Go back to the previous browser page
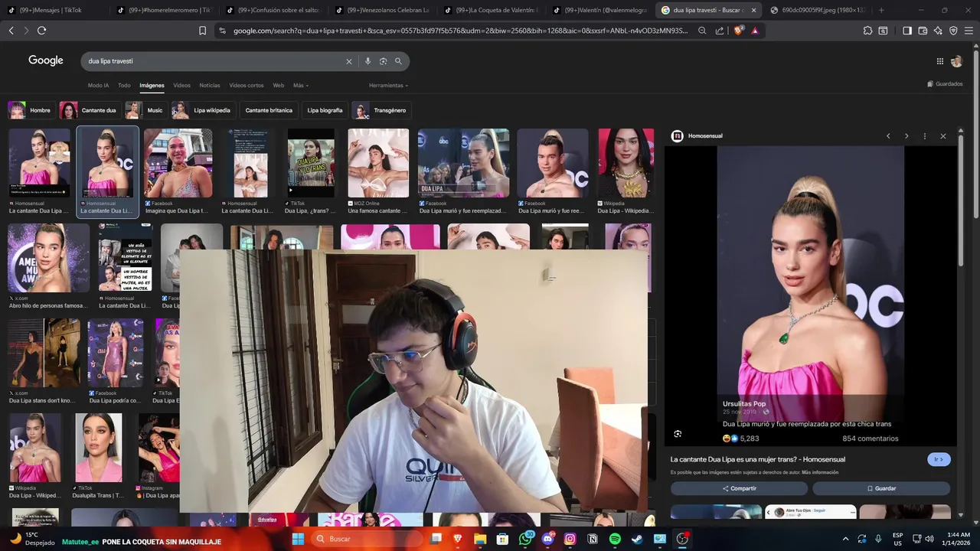This screenshot has height=551, width=980. click(x=11, y=31)
